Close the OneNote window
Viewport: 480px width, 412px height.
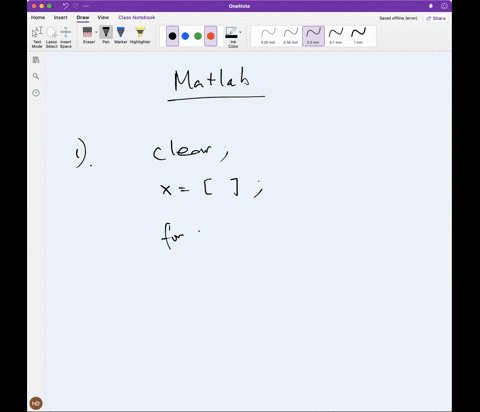(x=34, y=6)
